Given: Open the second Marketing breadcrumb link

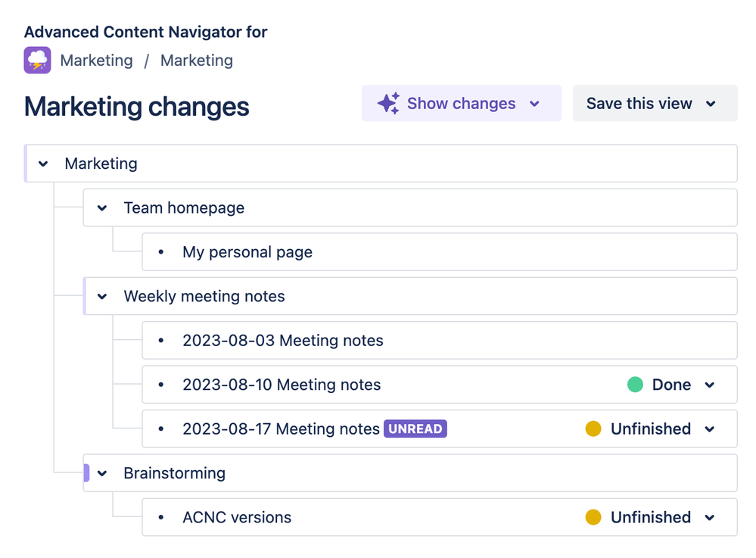Looking at the screenshot, I should tap(196, 60).
